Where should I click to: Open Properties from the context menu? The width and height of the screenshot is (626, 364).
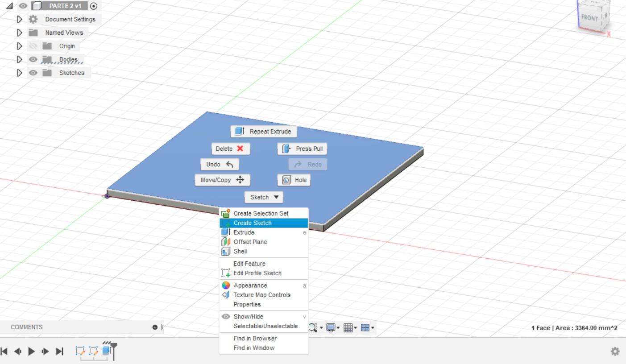click(x=264, y=304)
